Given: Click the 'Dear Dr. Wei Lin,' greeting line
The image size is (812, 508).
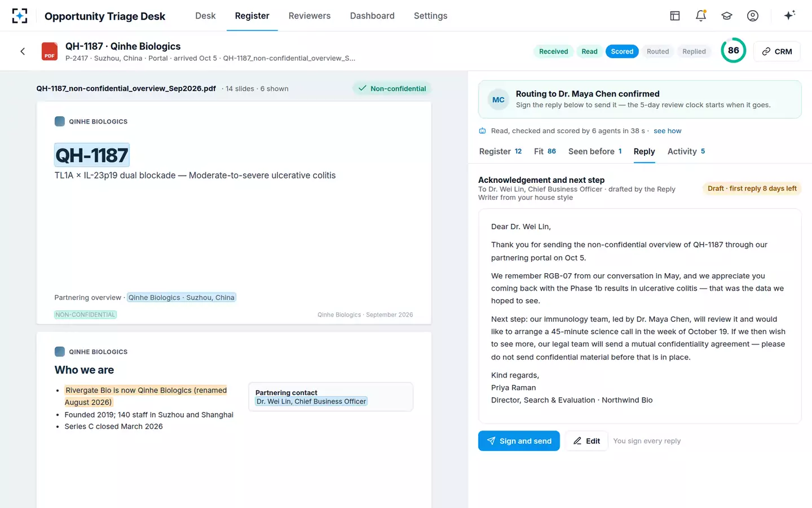Looking at the screenshot, I should pyautogui.click(x=521, y=226).
